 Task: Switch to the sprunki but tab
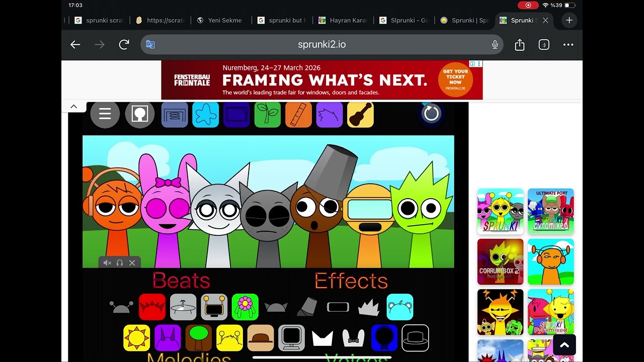(281, 21)
